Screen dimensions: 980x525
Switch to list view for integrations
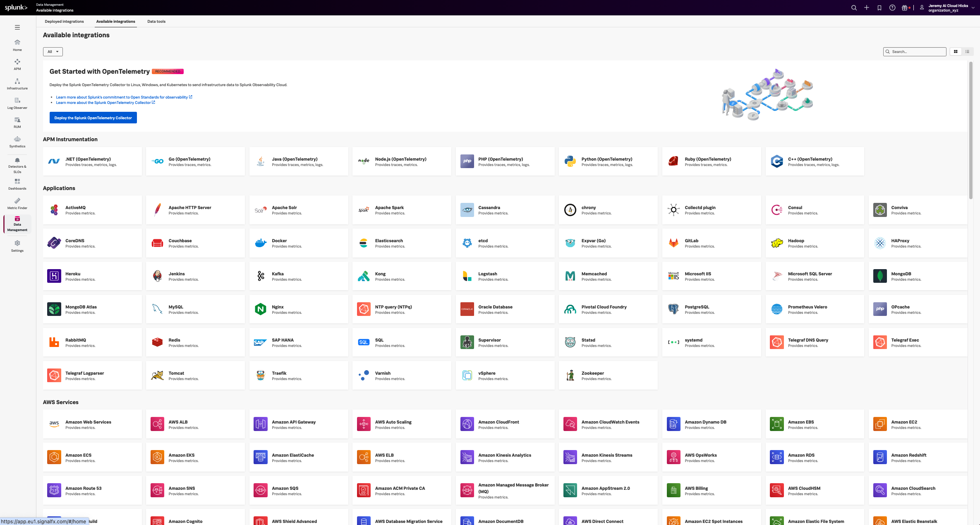(968, 51)
